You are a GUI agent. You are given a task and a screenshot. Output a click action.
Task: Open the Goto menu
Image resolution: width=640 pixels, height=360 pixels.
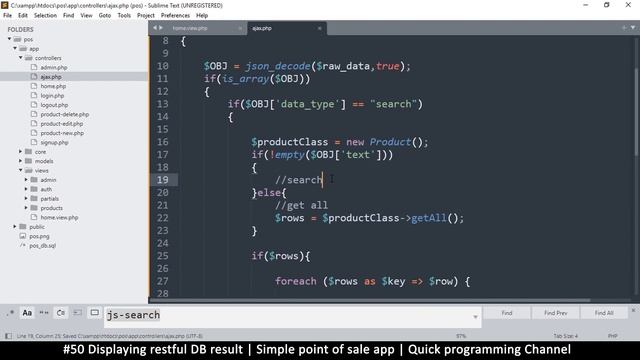104,16
